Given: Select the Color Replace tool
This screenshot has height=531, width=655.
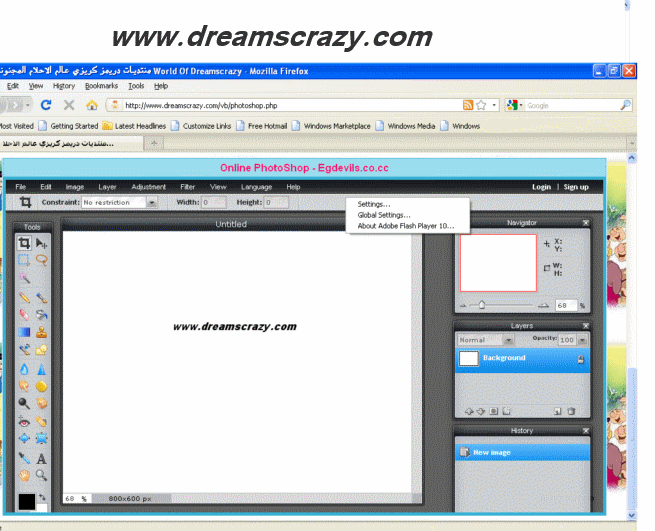Looking at the screenshot, I should (x=24, y=350).
